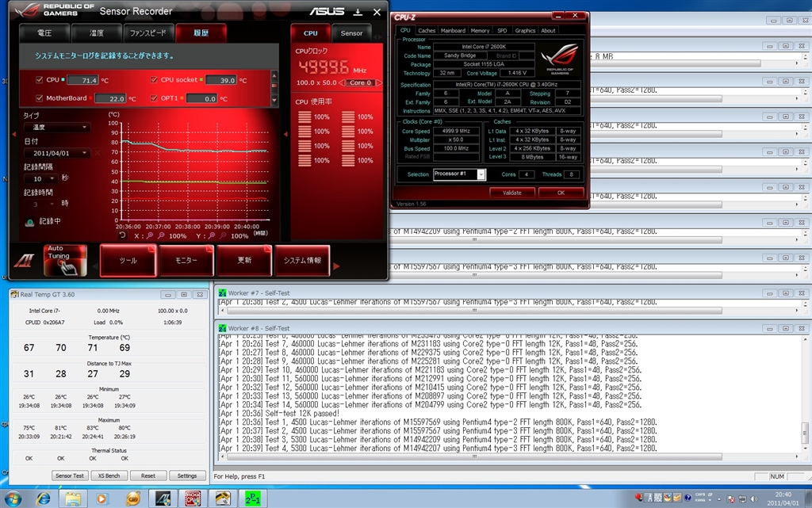Click the ツール button
The image size is (812, 508).
coord(128,260)
